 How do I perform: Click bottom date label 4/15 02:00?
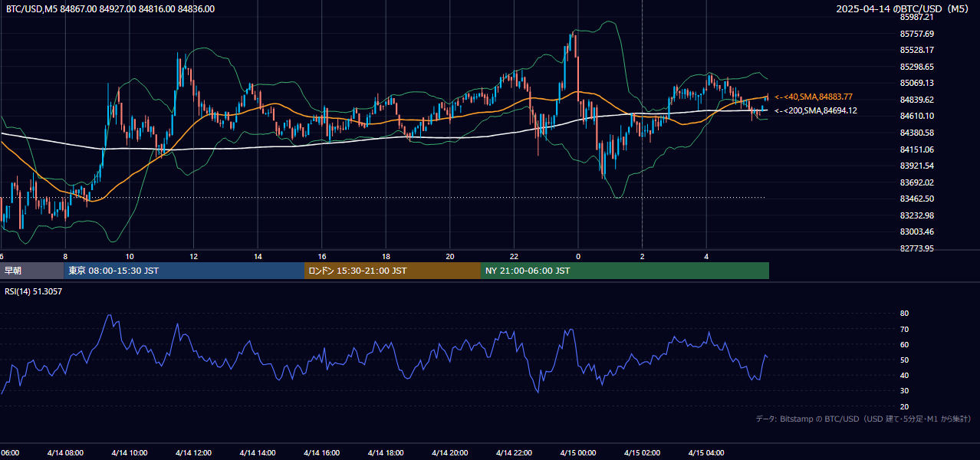pyautogui.click(x=642, y=452)
